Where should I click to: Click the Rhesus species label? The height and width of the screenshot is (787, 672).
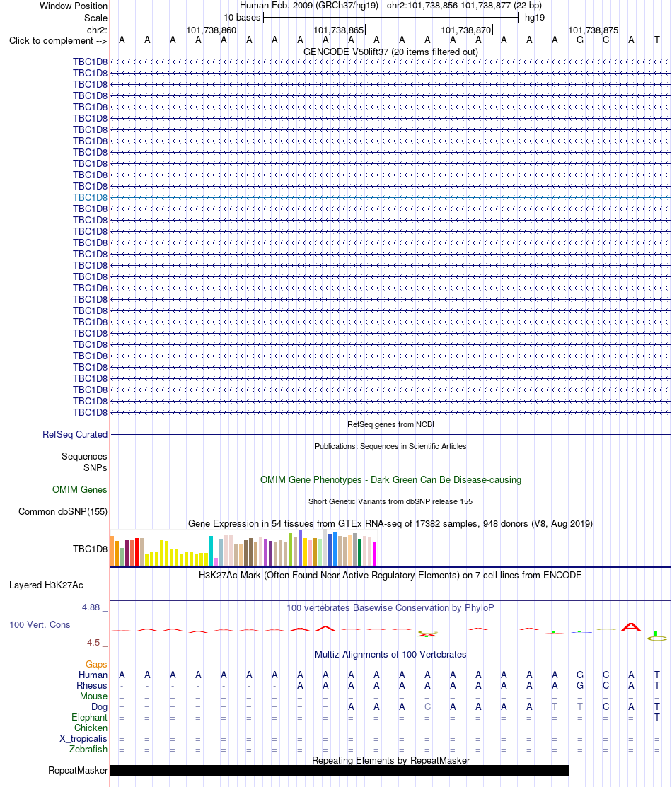point(92,686)
